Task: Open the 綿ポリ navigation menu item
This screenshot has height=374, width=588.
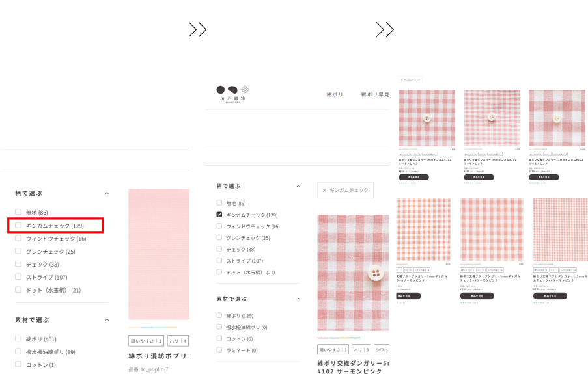Action: point(335,94)
